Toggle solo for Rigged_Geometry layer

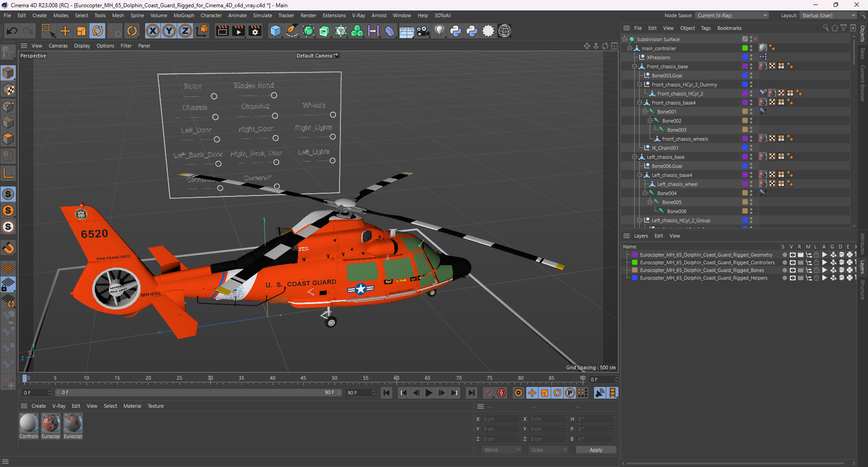click(x=784, y=255)
